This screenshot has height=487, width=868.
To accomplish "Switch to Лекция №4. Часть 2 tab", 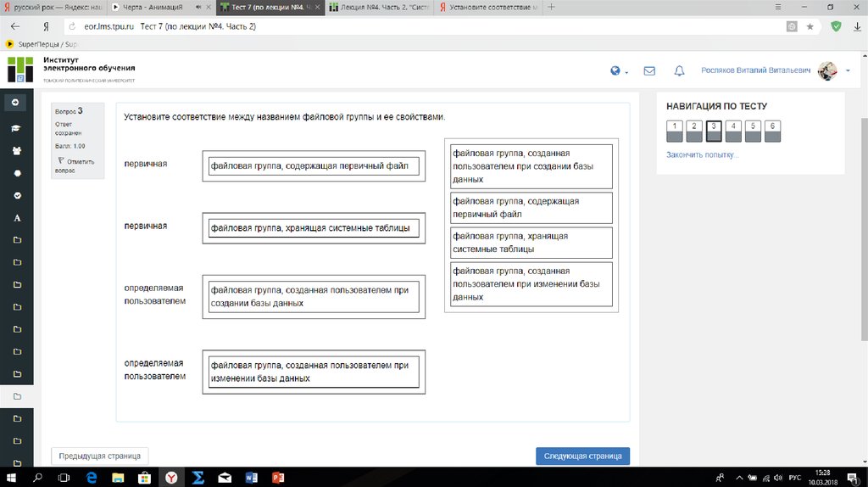I will point(380,7).
